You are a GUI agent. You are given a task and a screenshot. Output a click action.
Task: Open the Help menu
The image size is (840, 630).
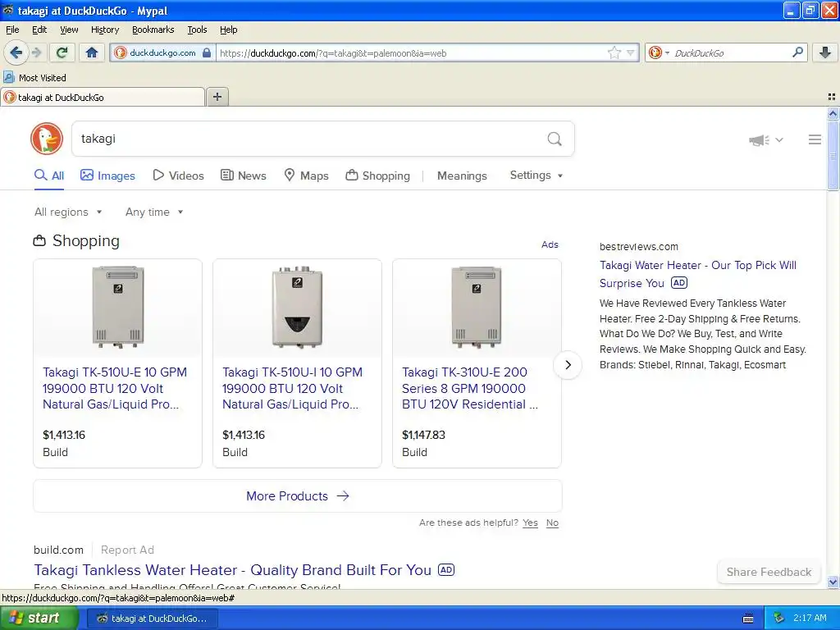(228, 30)
